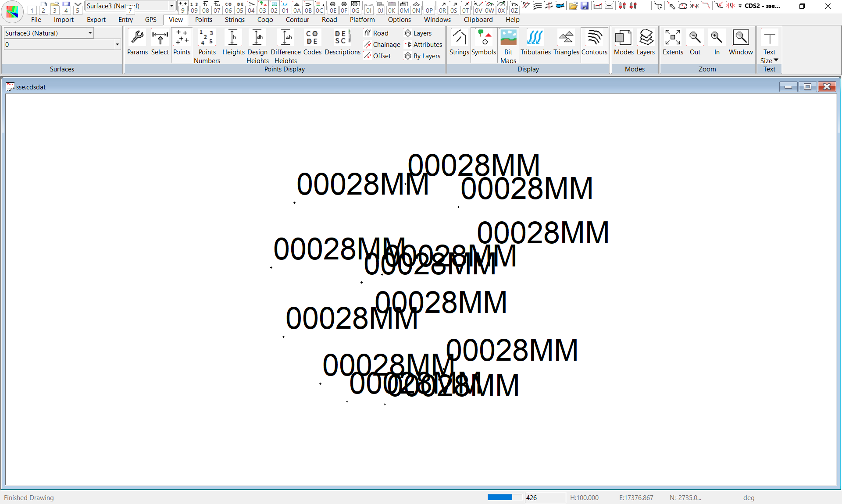The height and width of the screenshot is (504, 842).
Task: Open the Contour menu
Action: click(297, 20)
